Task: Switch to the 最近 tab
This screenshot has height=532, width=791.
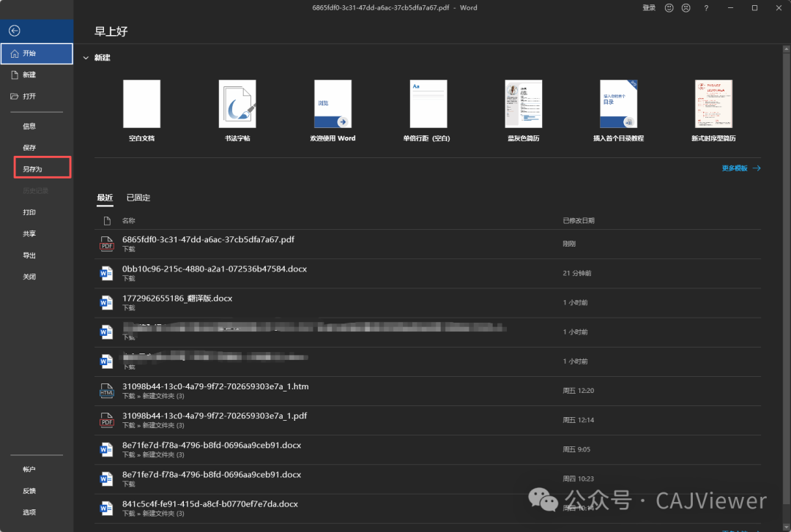Action: [x=105, y=198]
